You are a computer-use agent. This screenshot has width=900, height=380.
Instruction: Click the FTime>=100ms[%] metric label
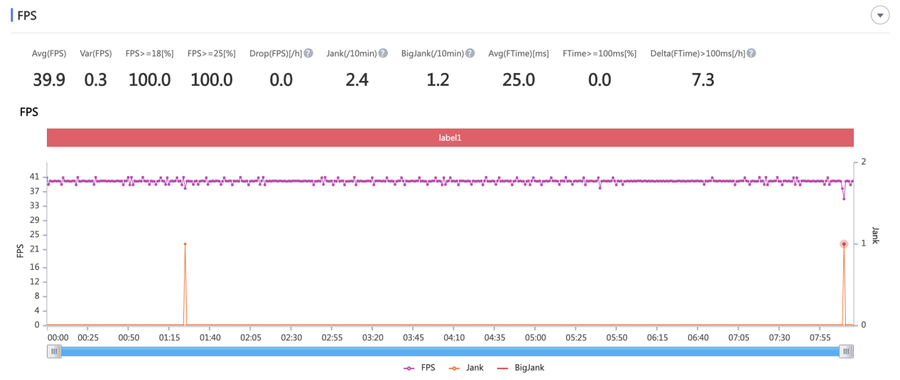(x=600, y=53)
